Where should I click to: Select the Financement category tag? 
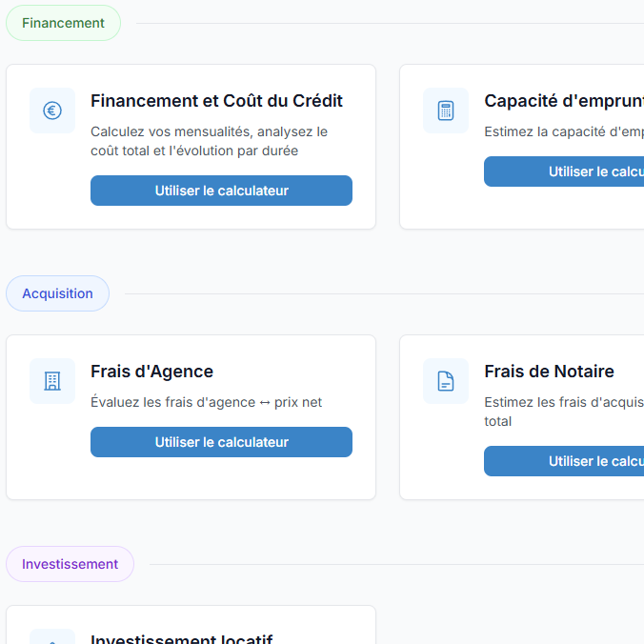(x=63, y=23)
